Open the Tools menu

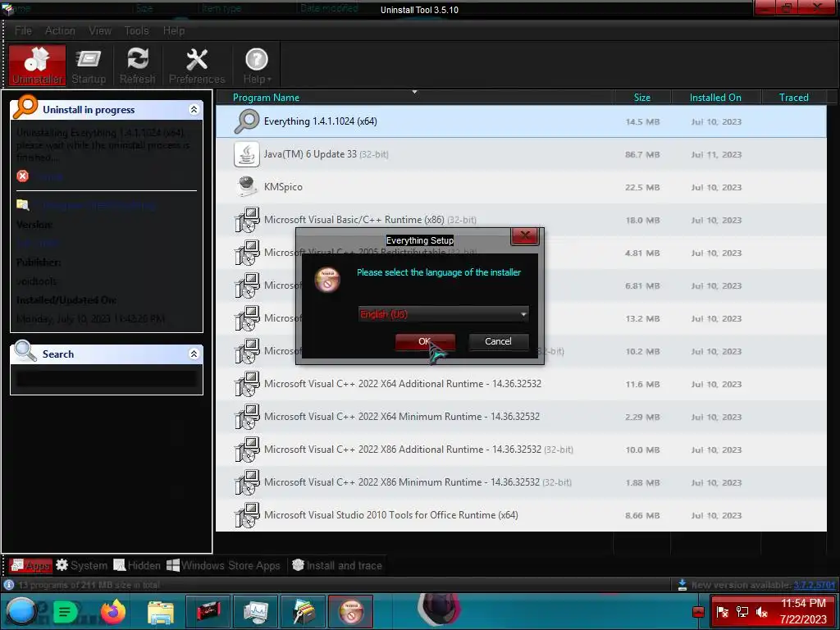tap(137, 30)
